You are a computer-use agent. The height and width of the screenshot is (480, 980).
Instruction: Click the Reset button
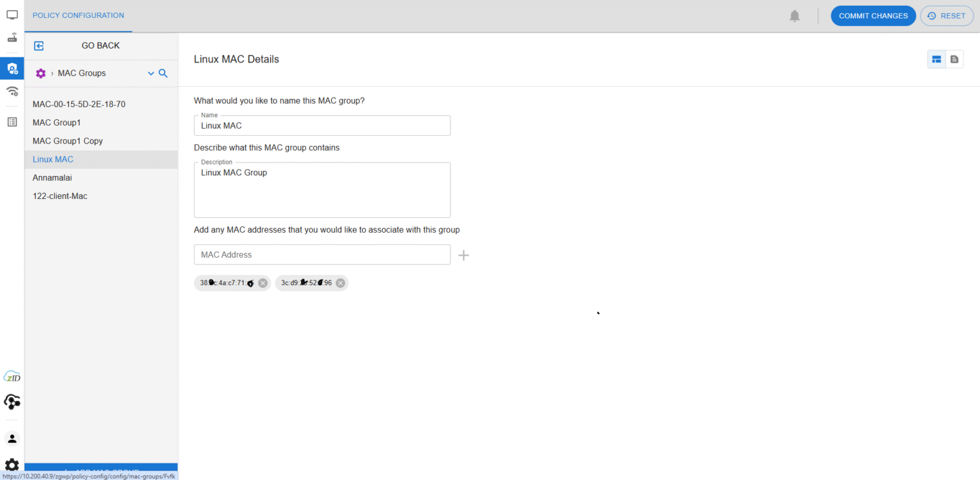click(947, 16)
